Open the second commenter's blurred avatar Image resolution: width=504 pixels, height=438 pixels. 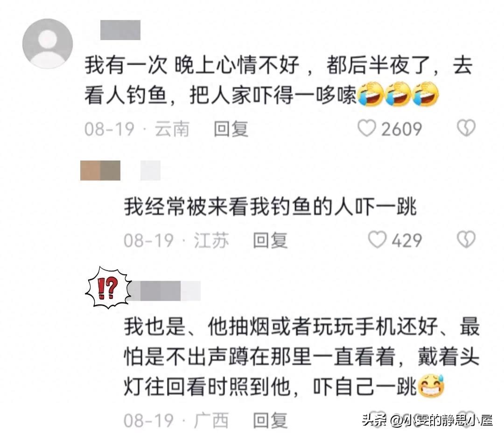100,170
